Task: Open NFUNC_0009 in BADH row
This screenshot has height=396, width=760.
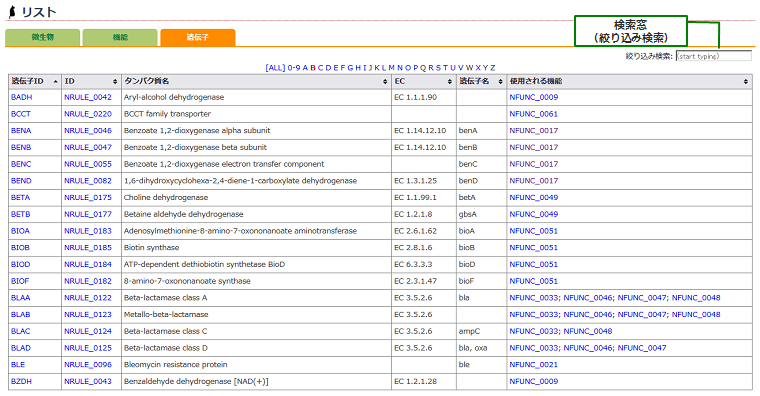Action: (x=534, y=97)
